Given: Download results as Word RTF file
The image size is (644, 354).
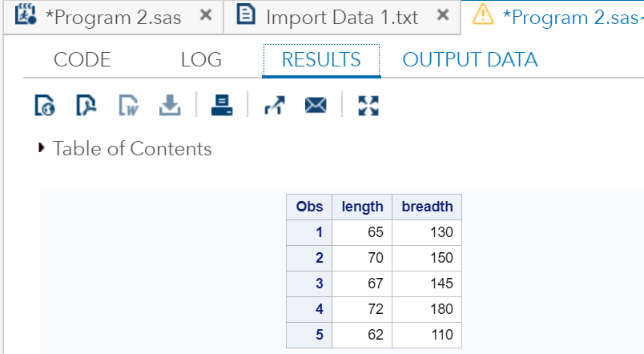Looking at the screenshot, I should point(128,106).
